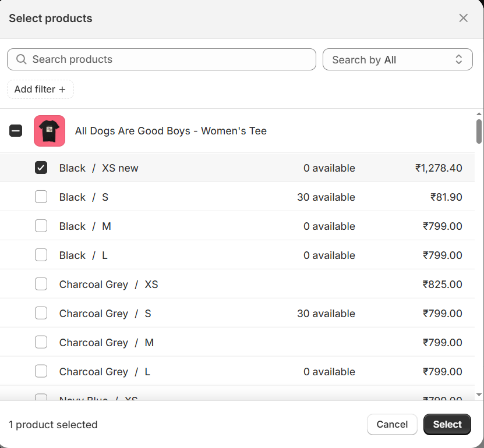Open the Search by All dropdown
The image size is (484, 448).
point(397,59)
